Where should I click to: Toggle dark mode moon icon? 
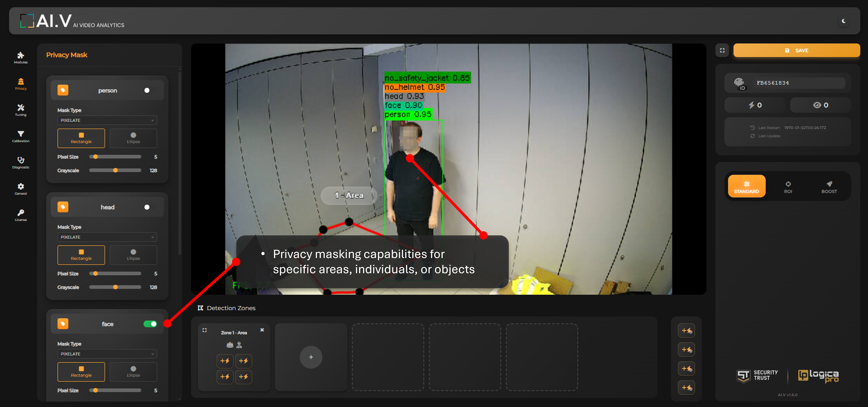[843, 21]
